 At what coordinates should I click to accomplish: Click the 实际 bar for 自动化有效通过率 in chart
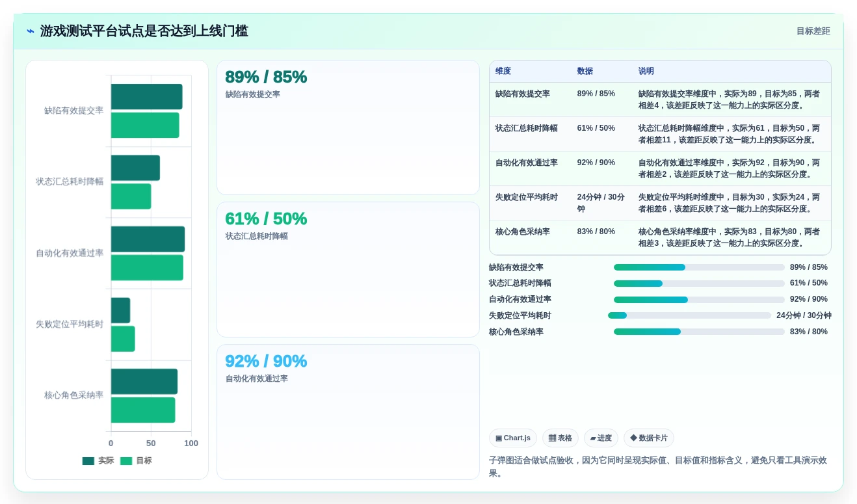(x=148, y=239)
